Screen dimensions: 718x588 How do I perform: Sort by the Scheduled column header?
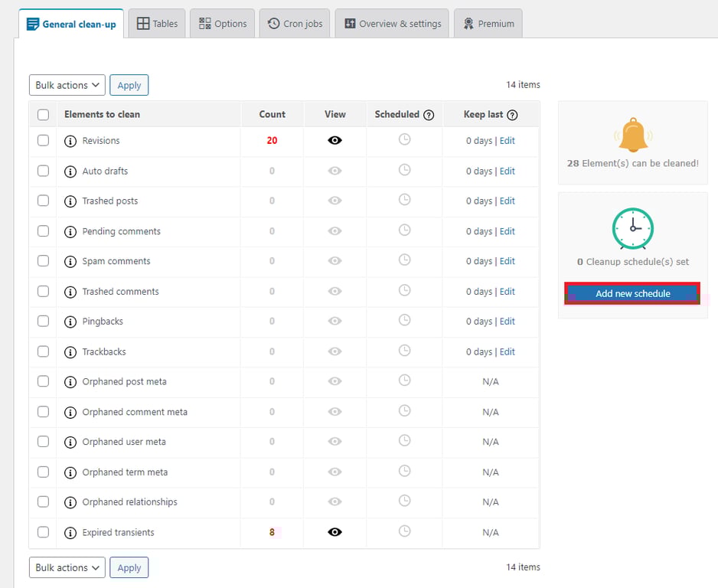coord(398,113)
